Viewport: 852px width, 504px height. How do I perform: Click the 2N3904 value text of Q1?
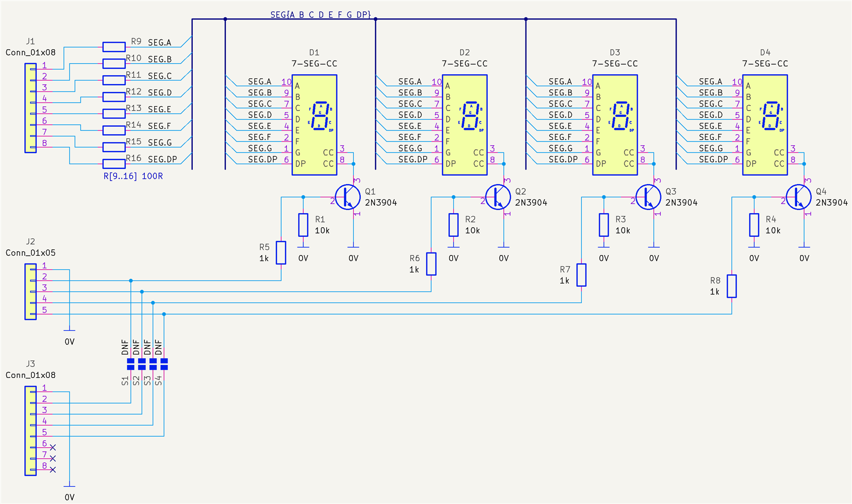pyautogui.click(x=381, y=203)
